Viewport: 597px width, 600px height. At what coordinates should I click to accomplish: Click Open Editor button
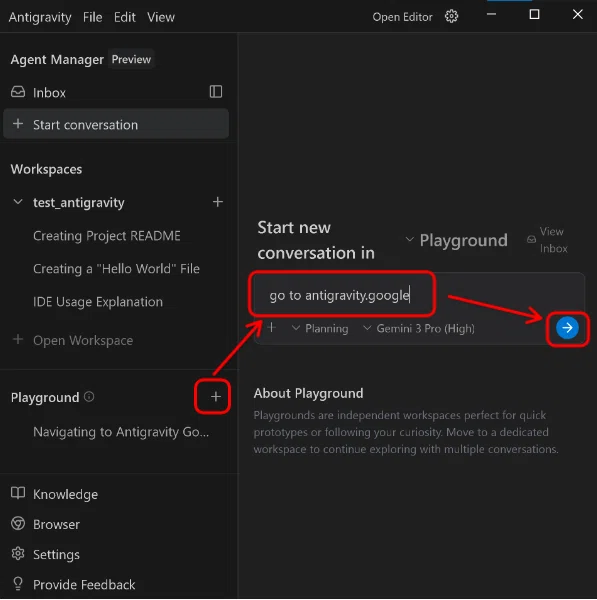point(402,17)
